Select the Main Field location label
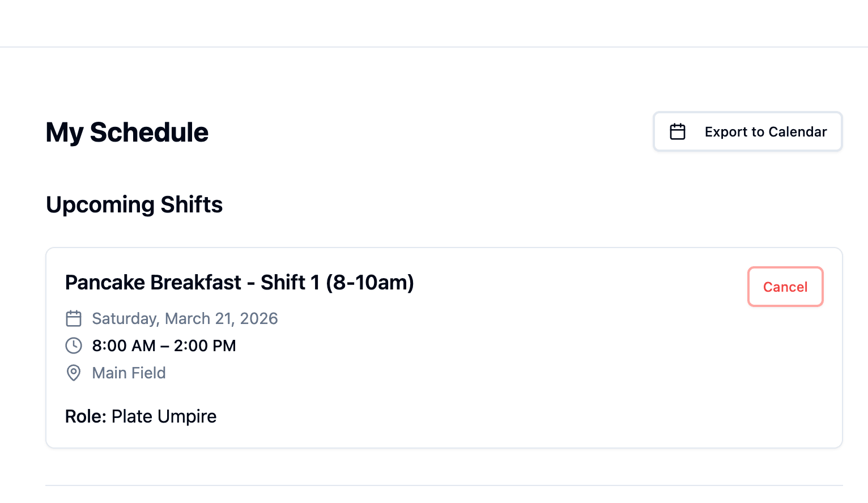Screen dimensions: 868x503 tap(129, 373)
